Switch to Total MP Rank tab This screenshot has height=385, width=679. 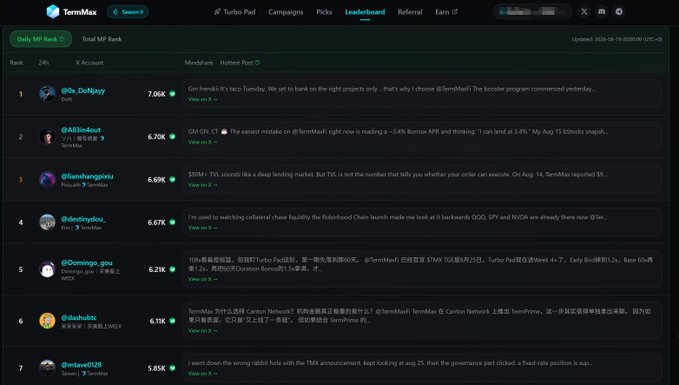tap(102, 39)
